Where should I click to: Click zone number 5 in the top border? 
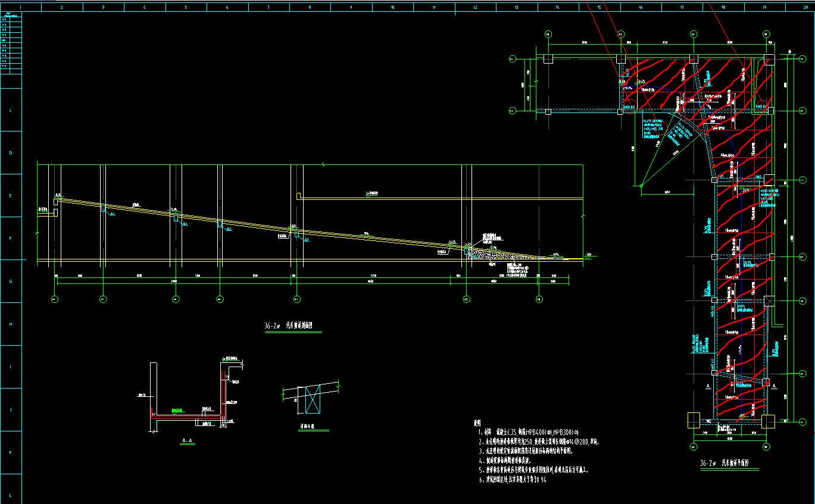(x=186, y=8)
